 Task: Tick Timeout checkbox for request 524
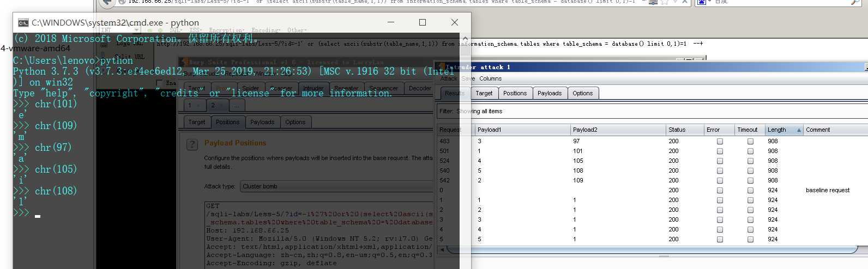[x=750, y=161]
